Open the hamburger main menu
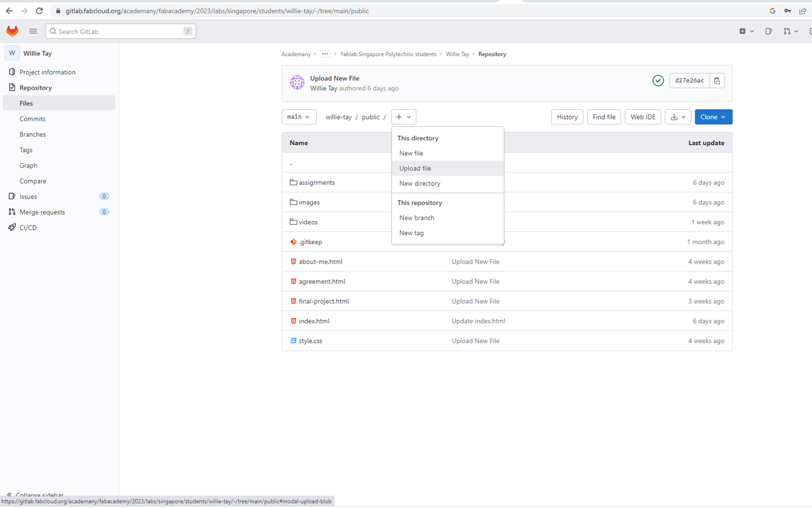 (33, 31)
